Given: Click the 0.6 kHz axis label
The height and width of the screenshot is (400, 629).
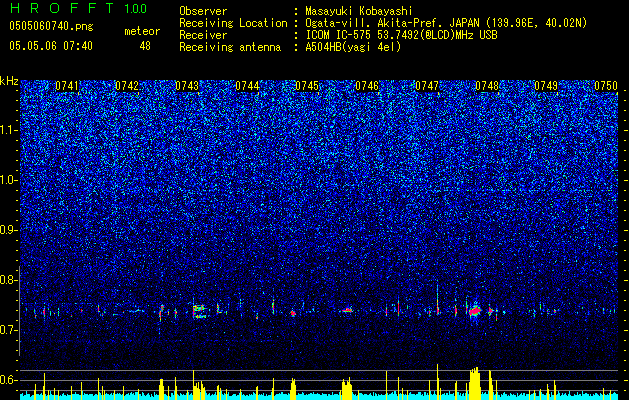Looking at the screenshot, I should pyautogui.click(x=8, y=380).
